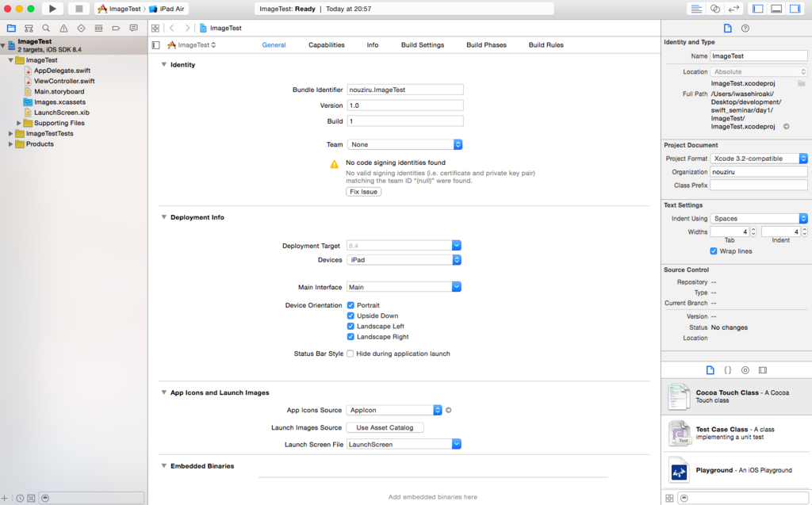Enable Hide during application launch
The height and width of the screenshot is (505, 812).
pos(350,354)
